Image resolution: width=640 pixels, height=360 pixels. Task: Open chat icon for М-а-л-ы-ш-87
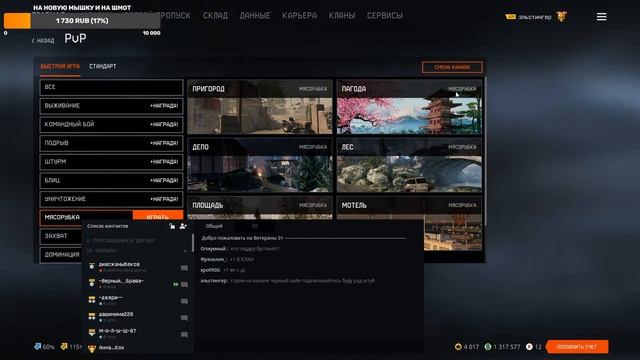coord(184,334)
